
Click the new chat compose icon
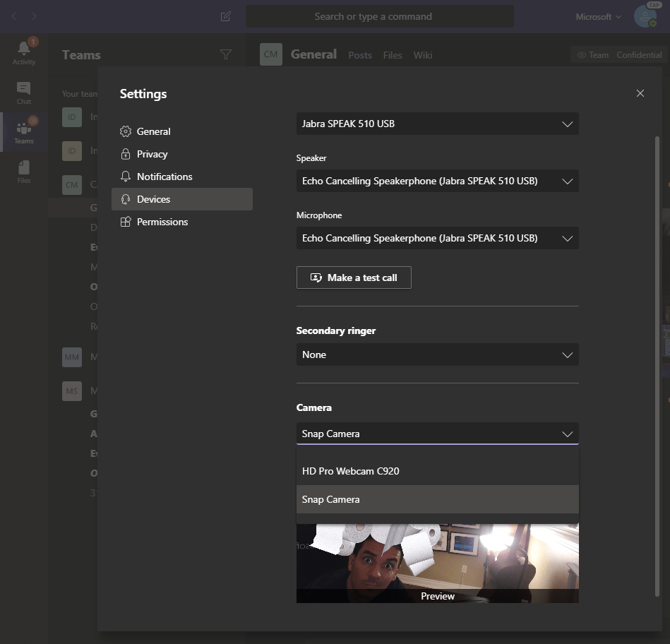[226, 16]
